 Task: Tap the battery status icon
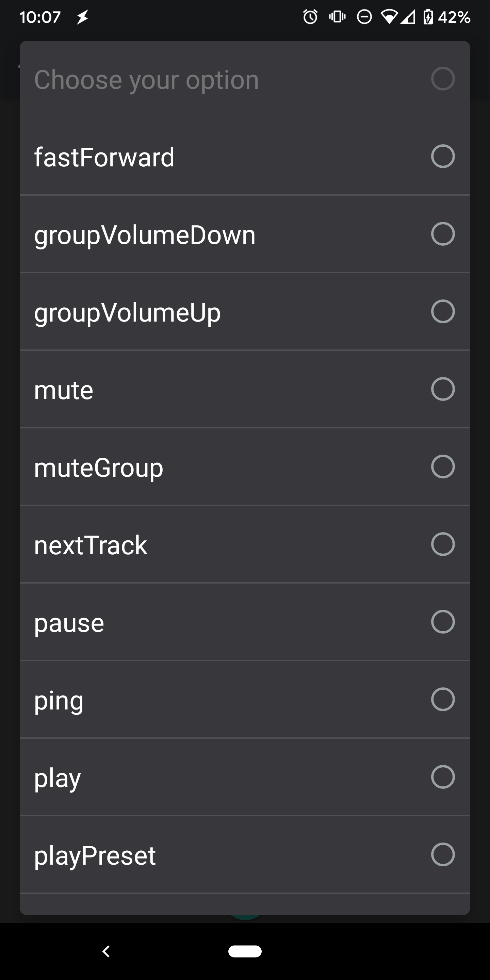(x=428, y=17)
